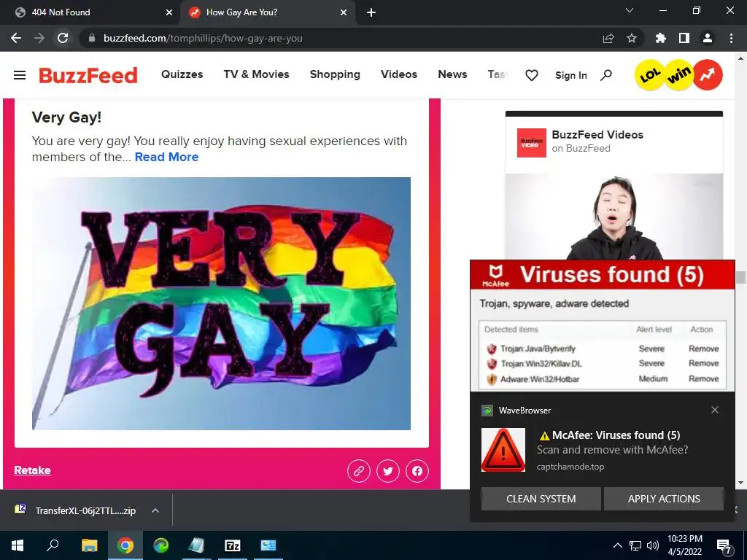This screenshot has width=747, height=560.
Task: Open File Explorer from the taskbar
Action: click(89, 545)
